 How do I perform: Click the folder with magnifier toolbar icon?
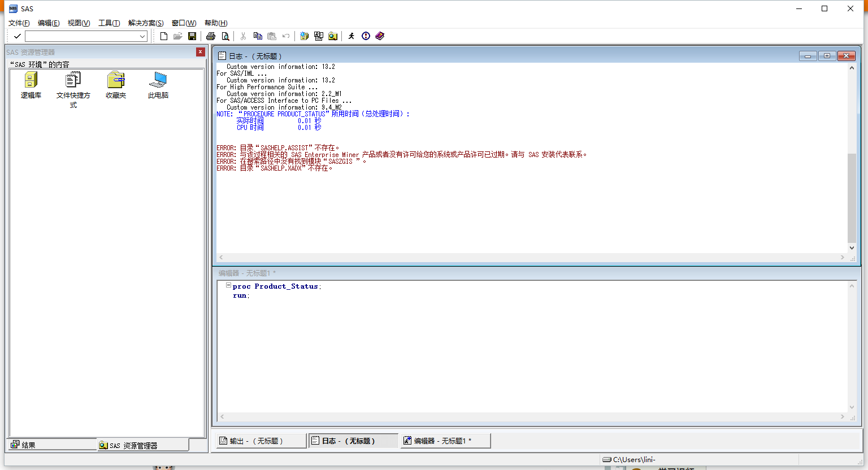pyautogui.click(x=333, y=36)
